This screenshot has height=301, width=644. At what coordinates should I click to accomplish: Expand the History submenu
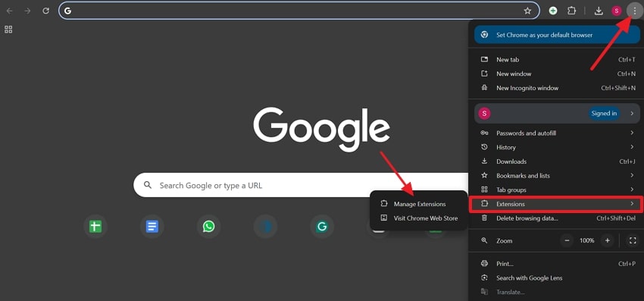tap(556, 147)
